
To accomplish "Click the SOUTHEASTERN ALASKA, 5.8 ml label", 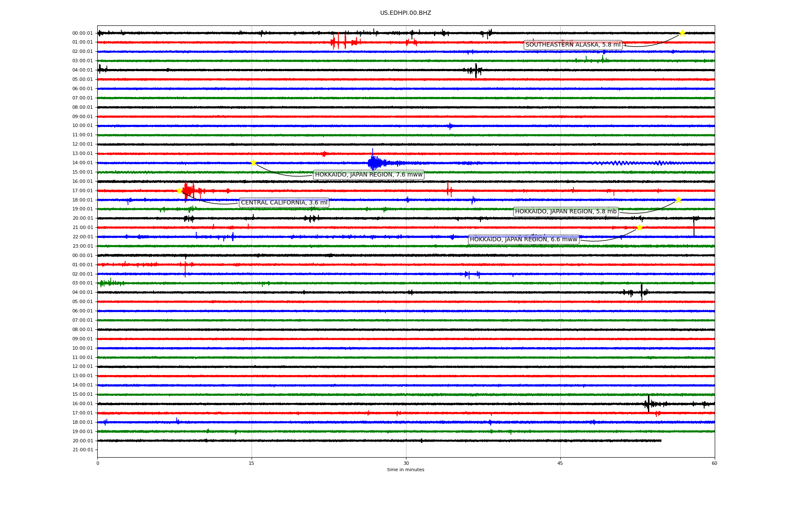I will tap(573, 45).
